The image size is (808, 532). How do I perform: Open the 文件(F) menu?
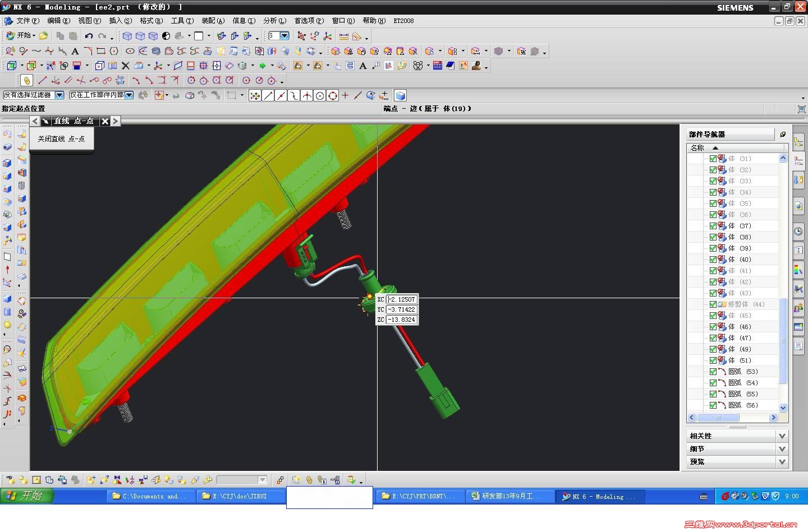[x=28, y=21]
